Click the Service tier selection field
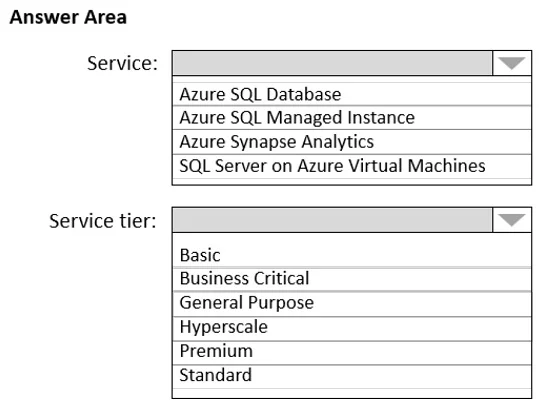 (x=332, y=220)
